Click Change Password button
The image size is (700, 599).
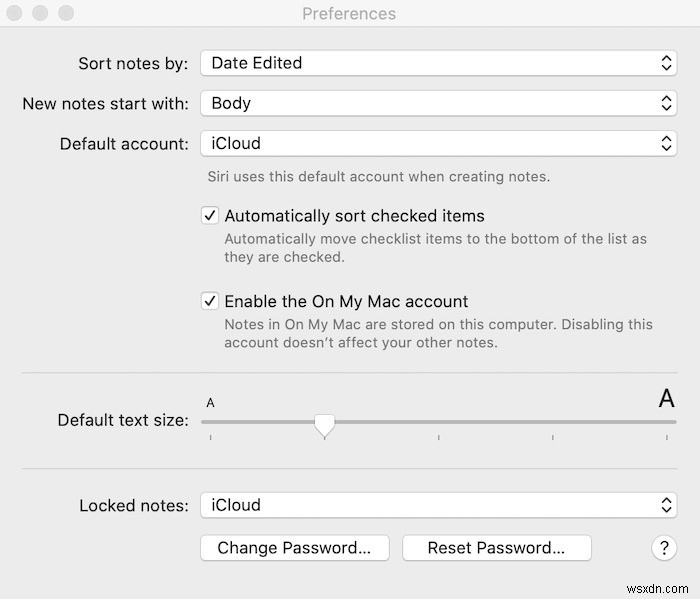click(x=295, y=548)
